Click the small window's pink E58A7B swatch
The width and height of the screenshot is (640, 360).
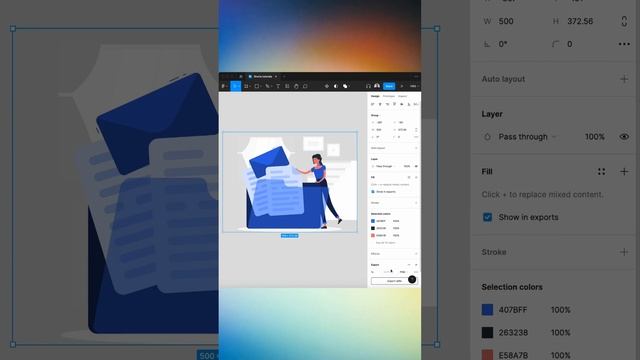(x=373, y=236)
